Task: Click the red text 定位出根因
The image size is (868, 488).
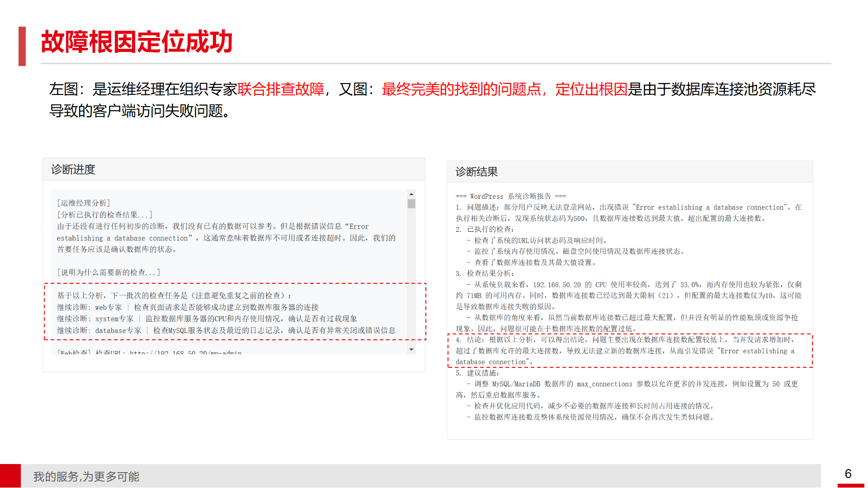Action: coord(591,89)
